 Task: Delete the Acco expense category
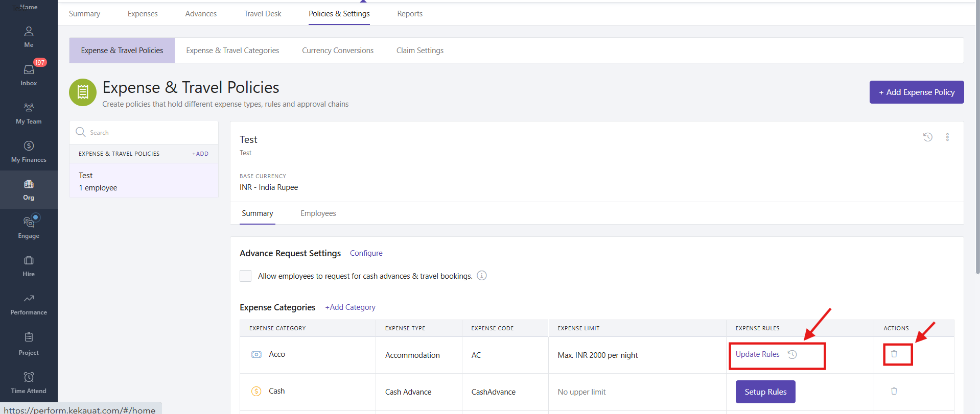894,354
